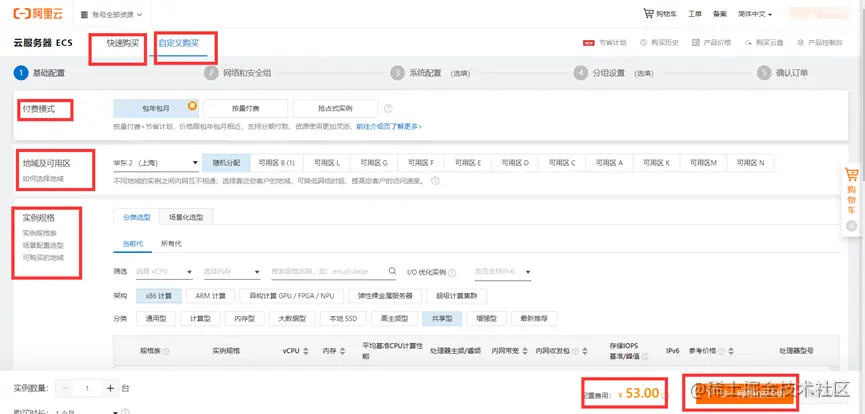Open the 选择内存 memory filter dropdown
This screenshot has height=414, width=865.
point(232,272)
